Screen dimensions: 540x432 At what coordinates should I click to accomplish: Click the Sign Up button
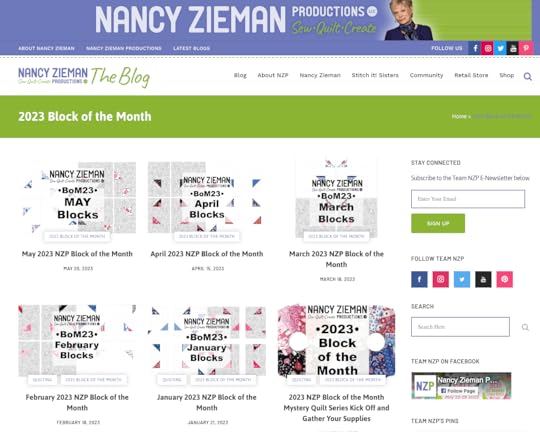click(x=438, y=223)
